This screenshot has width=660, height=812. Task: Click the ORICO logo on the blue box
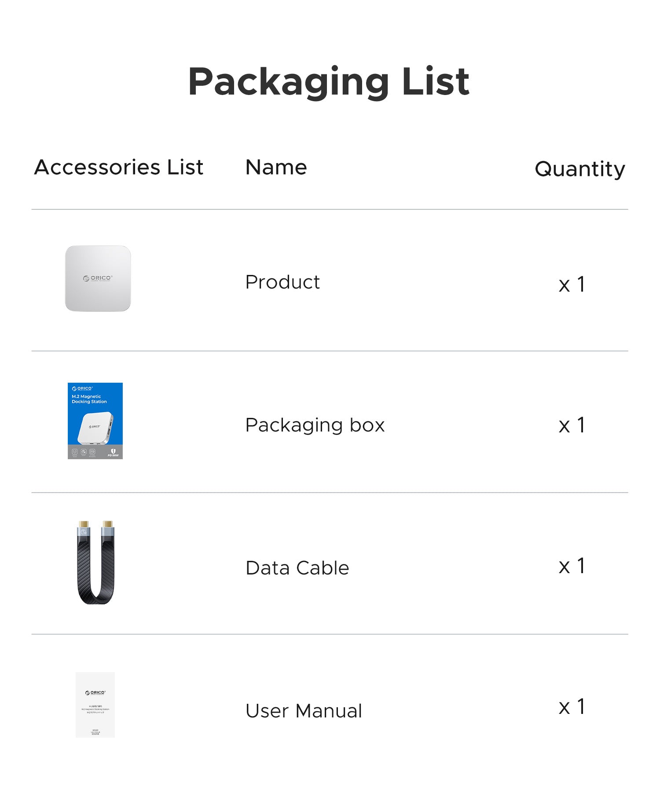point(82,388)
